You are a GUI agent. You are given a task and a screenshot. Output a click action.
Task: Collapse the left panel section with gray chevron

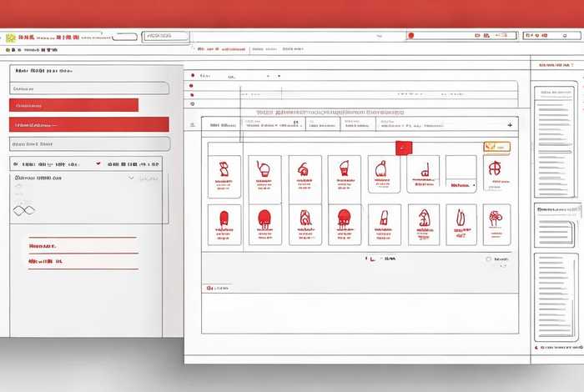click(131, 178)
